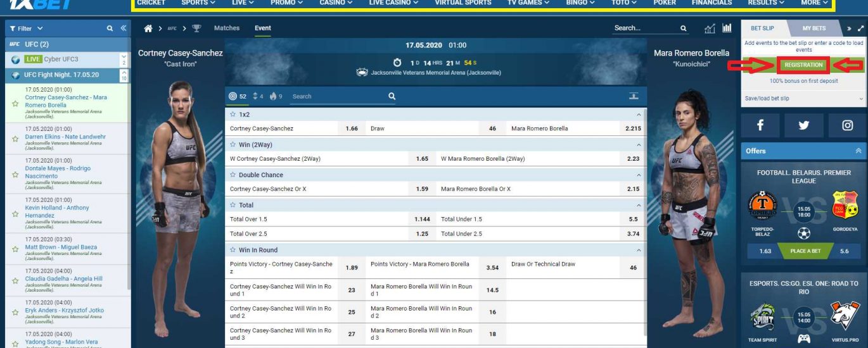Collapse the UFC Fight Night 17.05.20 list

point(124,75)
